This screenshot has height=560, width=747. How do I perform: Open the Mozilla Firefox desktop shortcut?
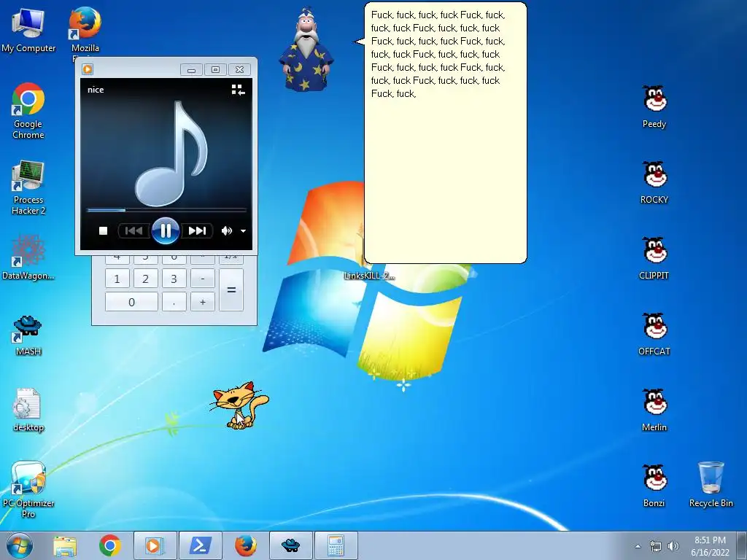(85, 29)
